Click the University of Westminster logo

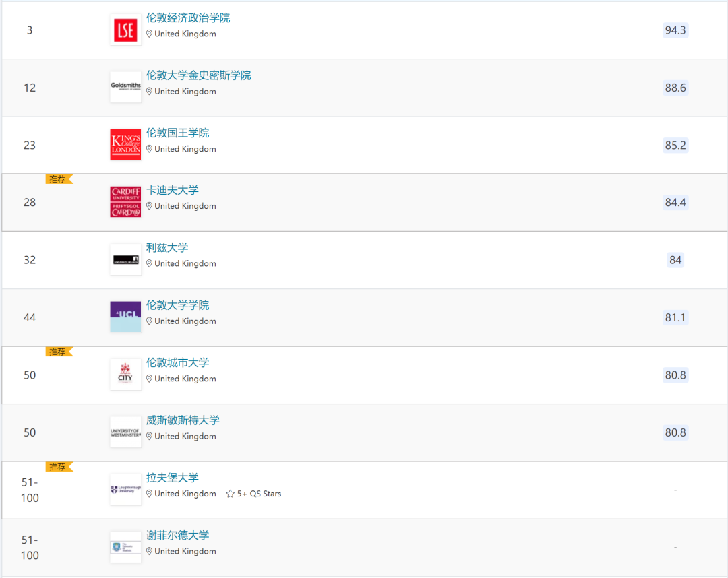[x=125, y=432]
